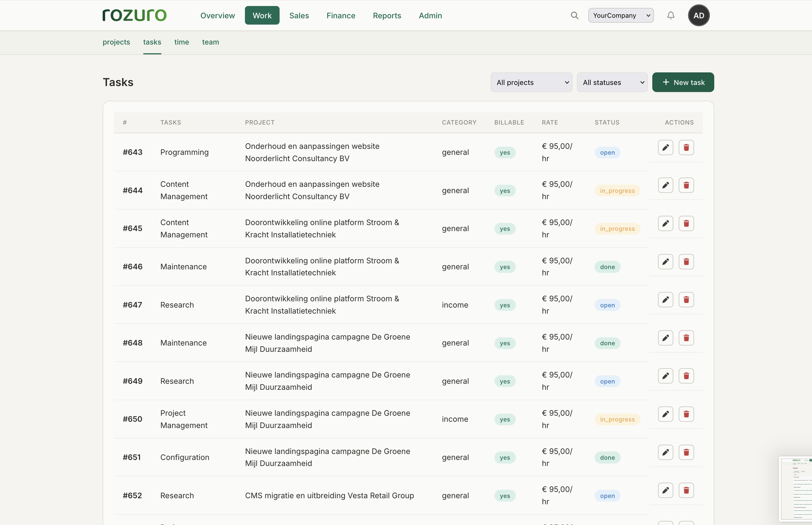The image size is (812, 525).
Task: Edit task #651 Configuration
Action: pos(665,452)
